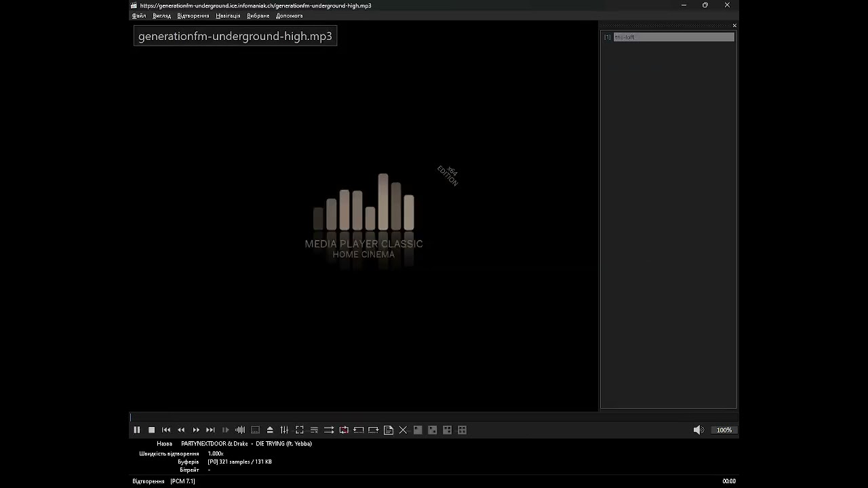Click the 1.000x playback speed value
Image resolution: width=868 pixels, height=488 pixels.
(216, 453)
